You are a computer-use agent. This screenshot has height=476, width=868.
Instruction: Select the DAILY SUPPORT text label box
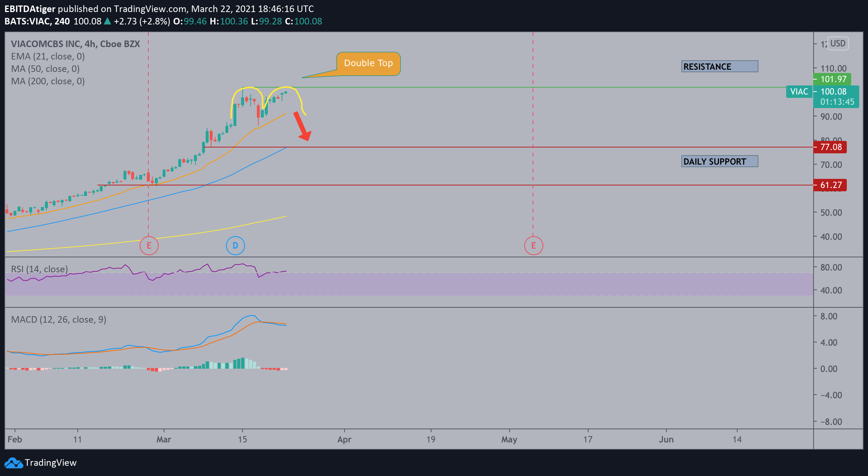click(719, 161)
